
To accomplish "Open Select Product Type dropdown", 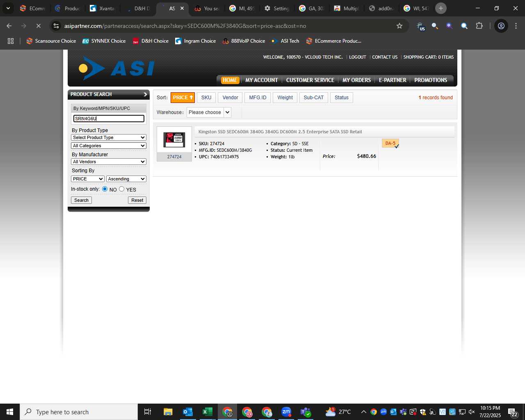I will [109, 137].
